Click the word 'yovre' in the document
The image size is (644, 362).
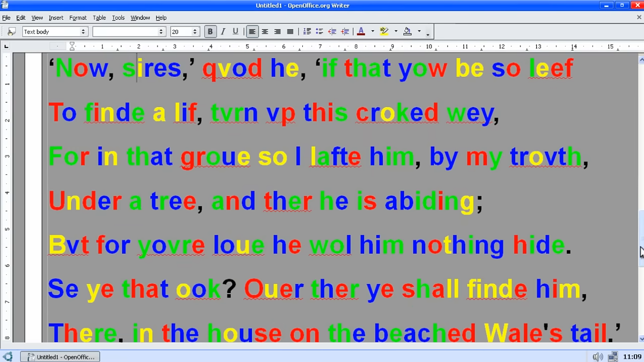tap(171, 247)
